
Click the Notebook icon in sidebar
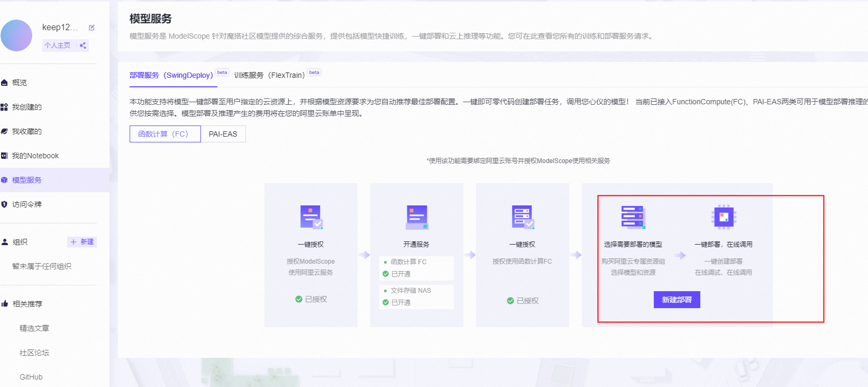tap(4, 156)
